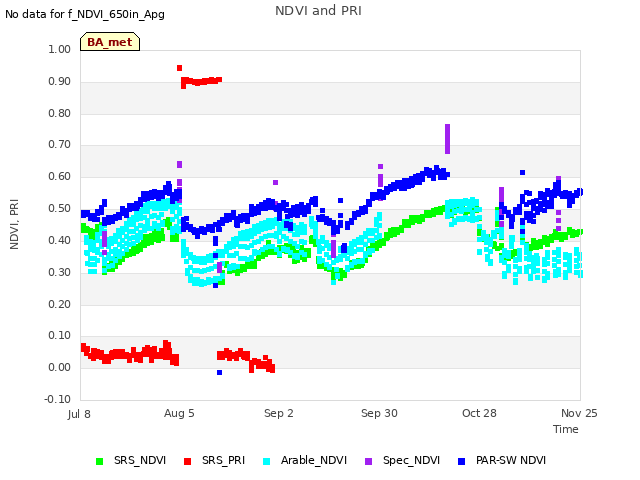
Task: Click the isolated blue point below 0.00
Action: click(x=220, y=372)
